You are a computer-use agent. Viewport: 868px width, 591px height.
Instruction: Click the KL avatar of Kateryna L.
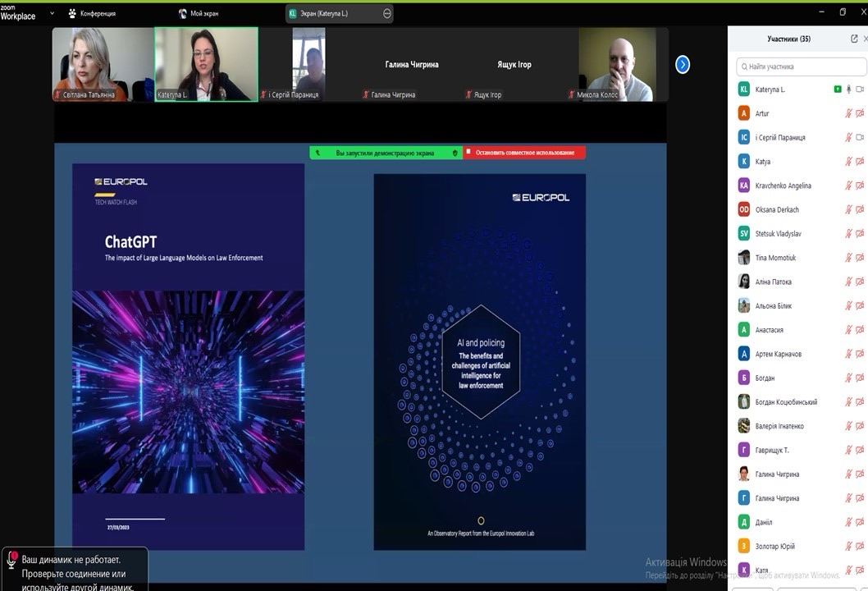(744, 89)
